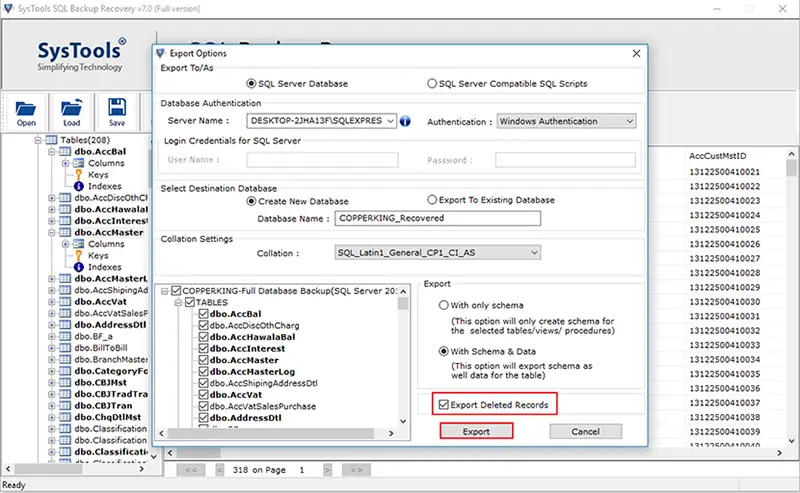Viewport: 800px width, 493px height.
Task: Click the server name info icon
Action: pos(405,121)
